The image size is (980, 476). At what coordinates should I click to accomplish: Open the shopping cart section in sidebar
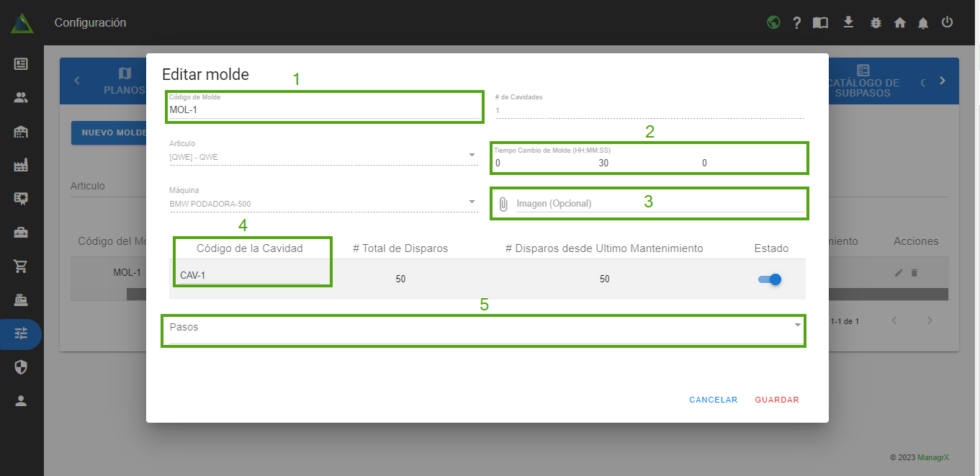21,266
